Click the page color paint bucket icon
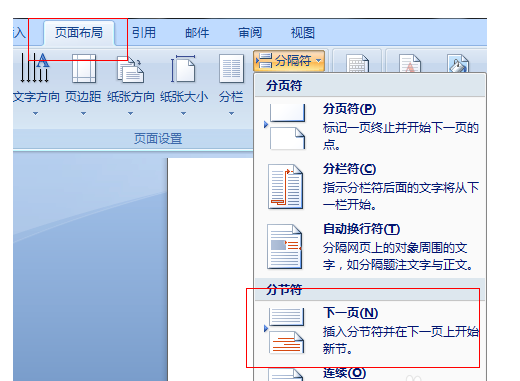Viewport: 520px width, 381px height. tap(458, 63)
